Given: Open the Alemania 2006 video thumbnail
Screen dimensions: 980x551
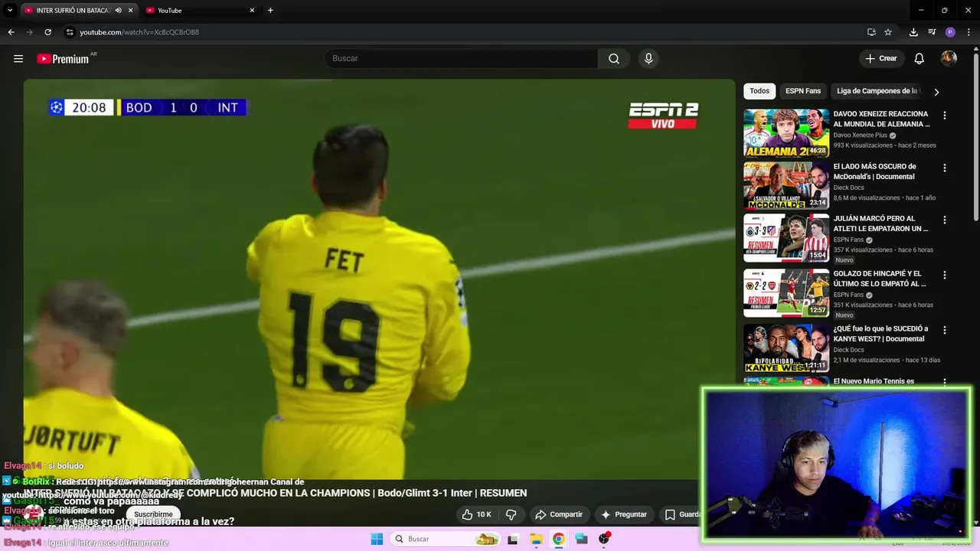Looking at the screenshot, I should point(786,133).
